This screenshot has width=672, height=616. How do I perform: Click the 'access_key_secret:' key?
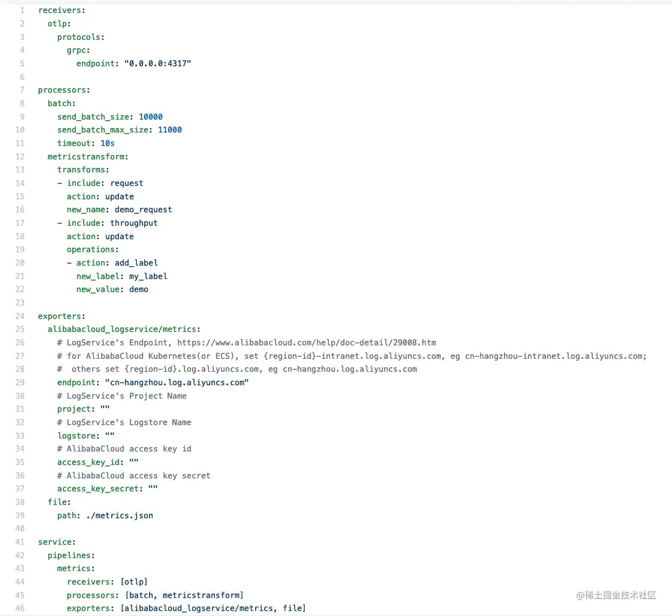[x=100, y=489]
